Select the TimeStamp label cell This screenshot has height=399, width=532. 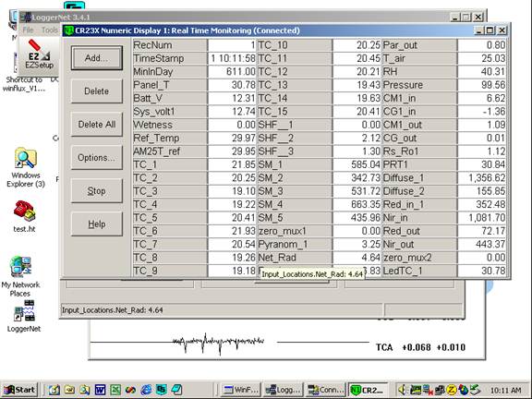[170, 58]
